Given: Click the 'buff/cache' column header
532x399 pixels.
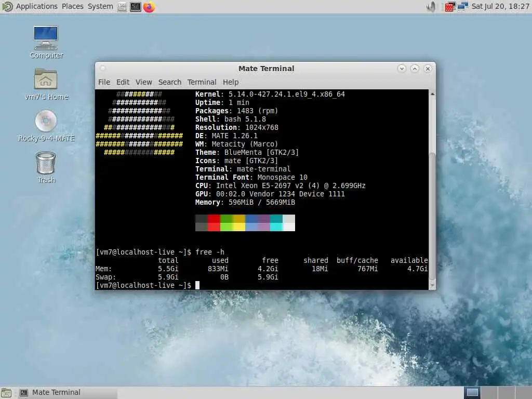Looking at the screenshot, I should 357,260.
